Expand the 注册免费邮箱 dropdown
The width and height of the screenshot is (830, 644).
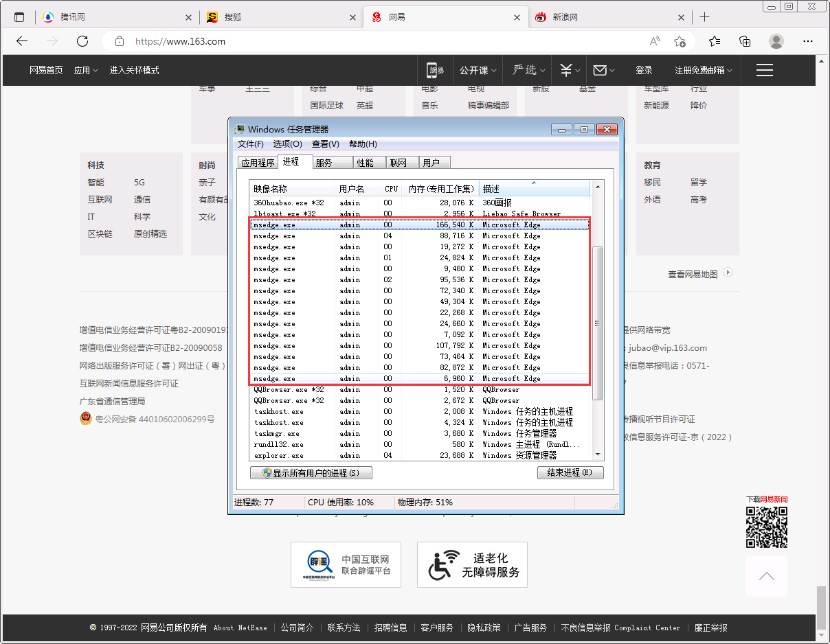[704, 70]
